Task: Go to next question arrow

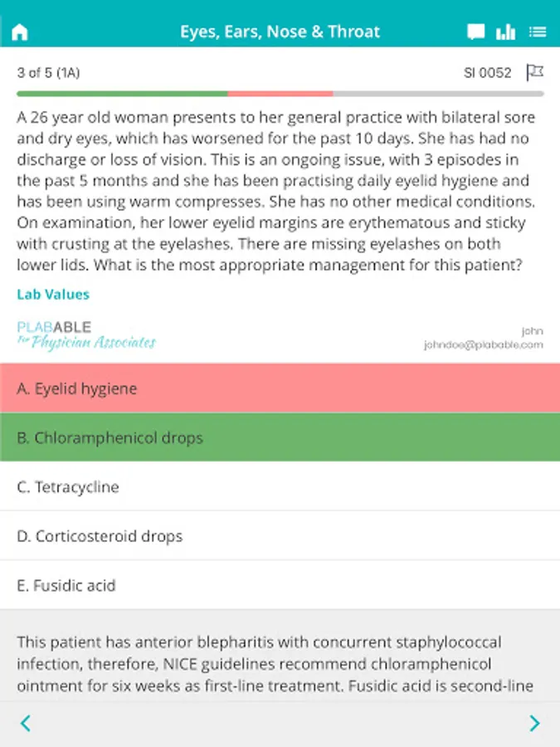Action: 534,723
